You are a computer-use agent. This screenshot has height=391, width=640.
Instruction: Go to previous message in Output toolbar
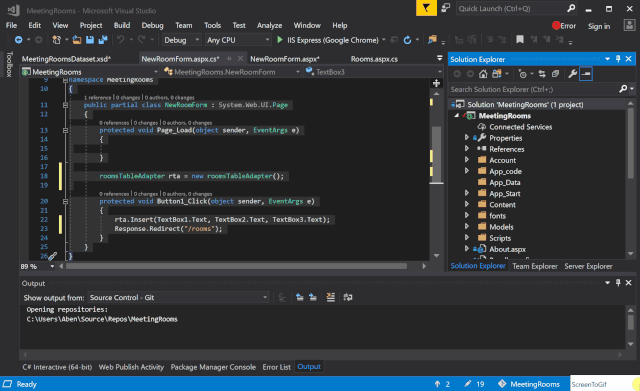click(x=300, y=298)
